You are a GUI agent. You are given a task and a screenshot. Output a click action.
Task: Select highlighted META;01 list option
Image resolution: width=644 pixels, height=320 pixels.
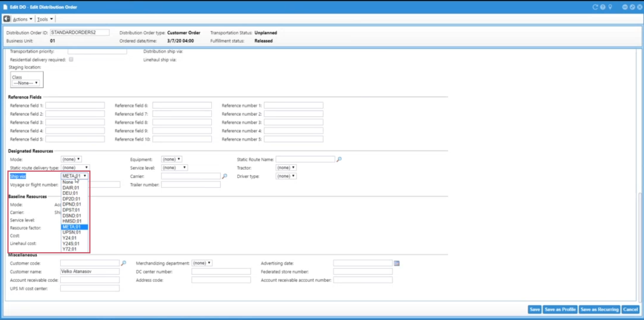coord(75,227)
